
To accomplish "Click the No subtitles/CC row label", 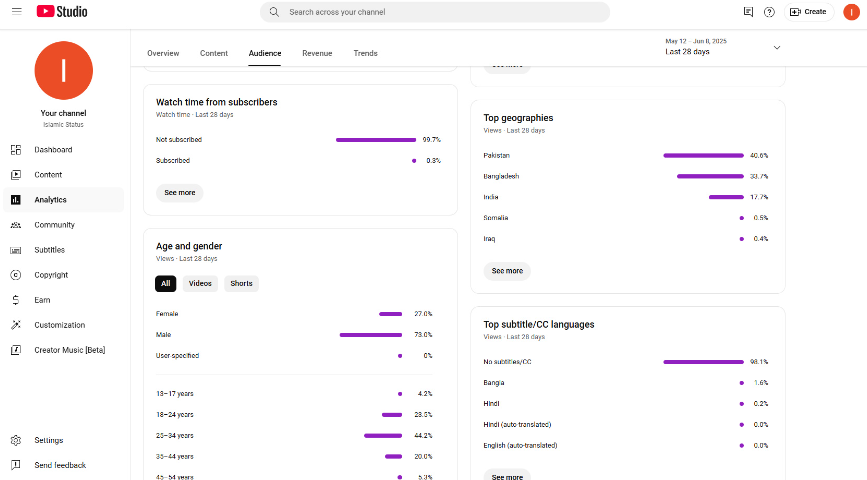I will [x=507, y=362].
